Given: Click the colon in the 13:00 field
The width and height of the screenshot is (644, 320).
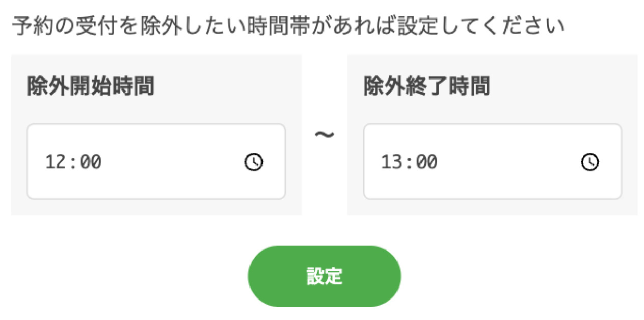Looking at the screenshot, I should (409, 162).
